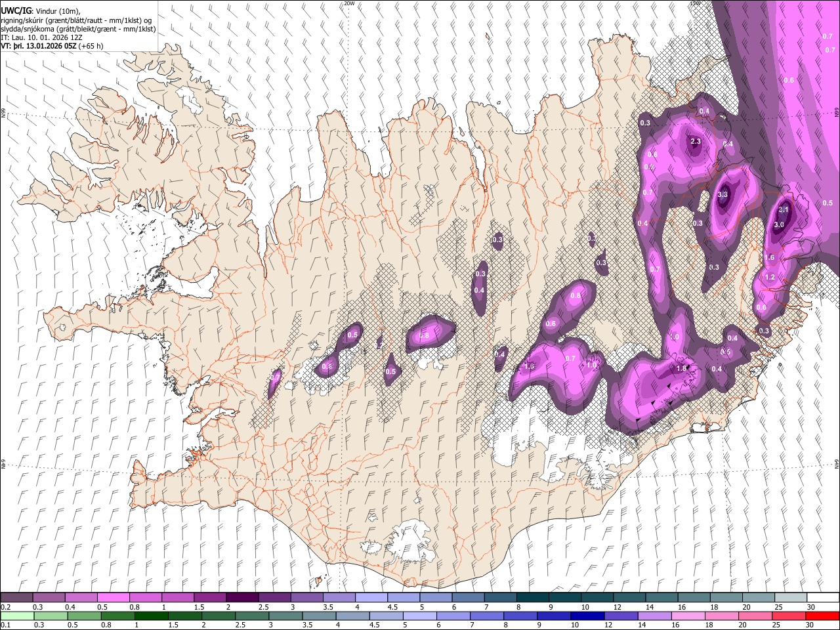Viewport: 840px width, 630px height.
Task: Click the 1.2 snowfall value on map
Action: tap(770, 278)
